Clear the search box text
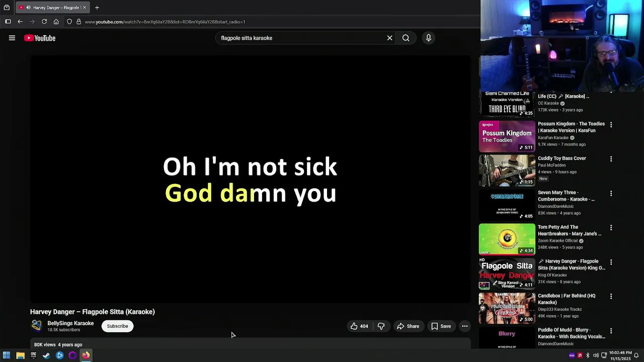 point(389,38)
